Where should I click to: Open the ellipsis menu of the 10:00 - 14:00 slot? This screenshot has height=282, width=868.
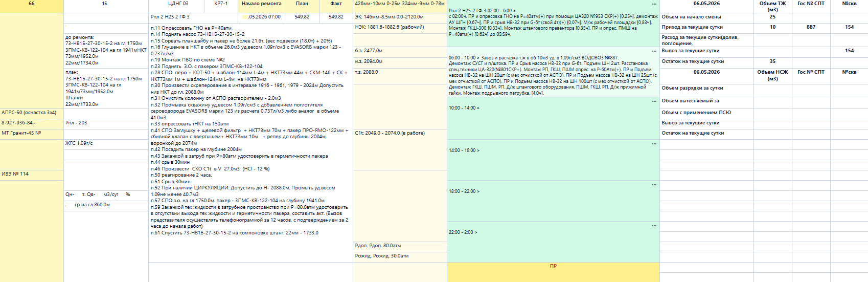click(654, 101)
